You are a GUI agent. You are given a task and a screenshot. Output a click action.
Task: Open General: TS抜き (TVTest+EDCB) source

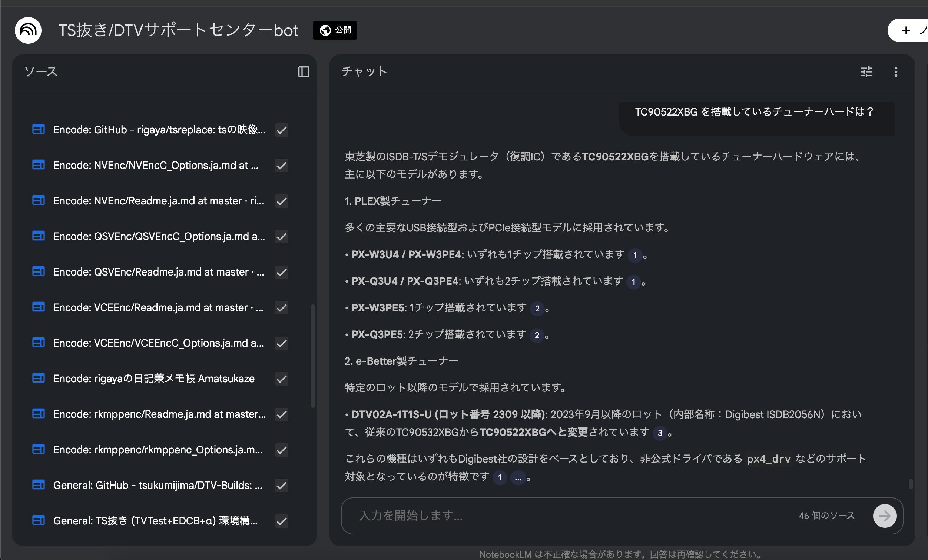click(155, 520)
